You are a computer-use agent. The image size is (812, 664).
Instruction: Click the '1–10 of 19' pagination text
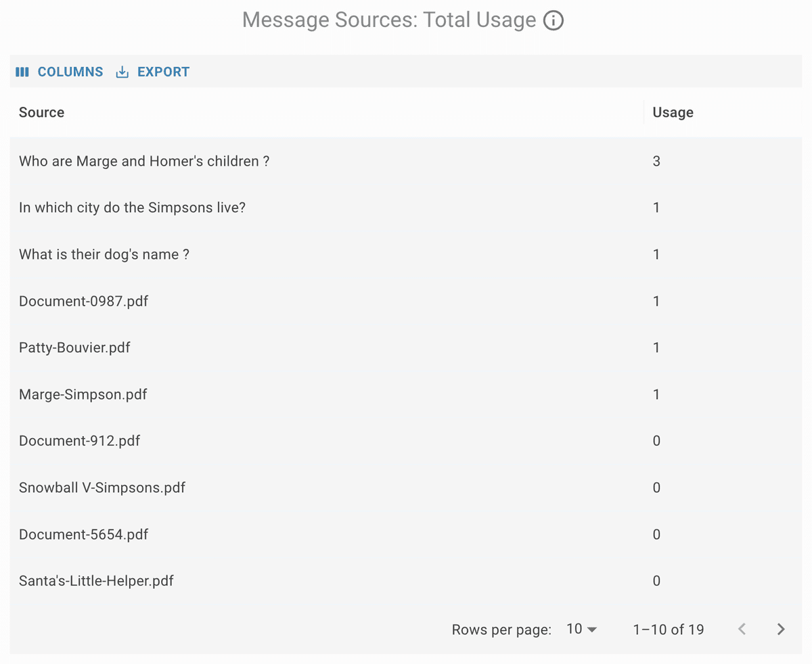669,630
